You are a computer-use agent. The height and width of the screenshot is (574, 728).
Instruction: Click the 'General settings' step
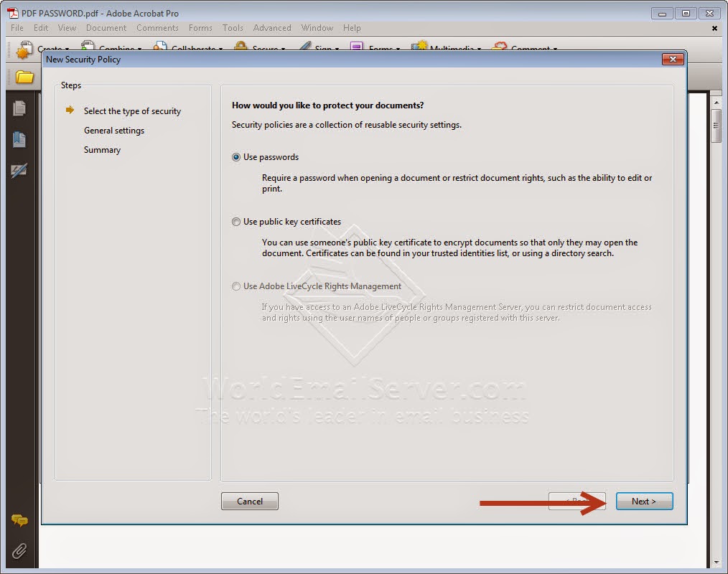tap(114, 131)
